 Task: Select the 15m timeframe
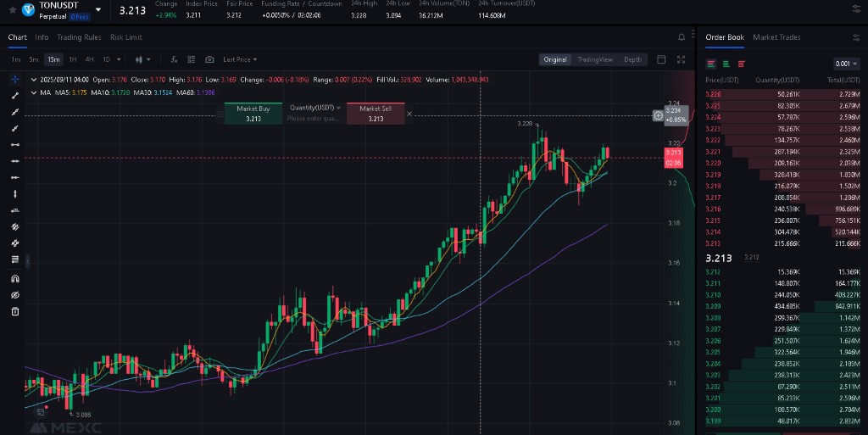[x=53, y=59]
